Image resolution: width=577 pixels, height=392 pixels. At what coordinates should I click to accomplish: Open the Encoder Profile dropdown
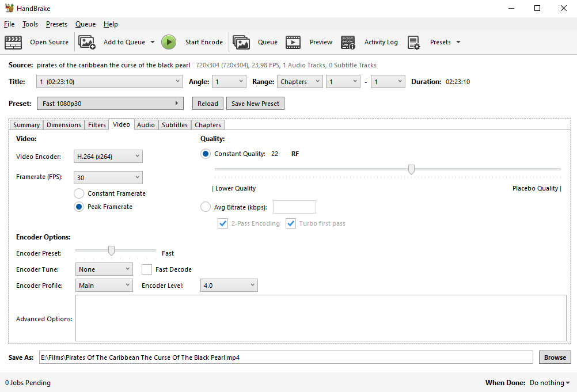[x=104, y=286]
